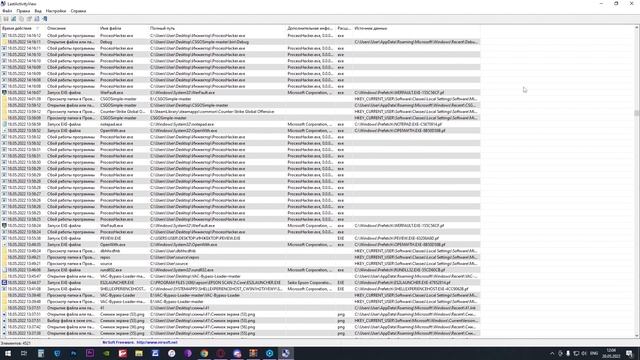Open Properties via the toolbar icon
640x360 pixels.
[x=29, y=19]
